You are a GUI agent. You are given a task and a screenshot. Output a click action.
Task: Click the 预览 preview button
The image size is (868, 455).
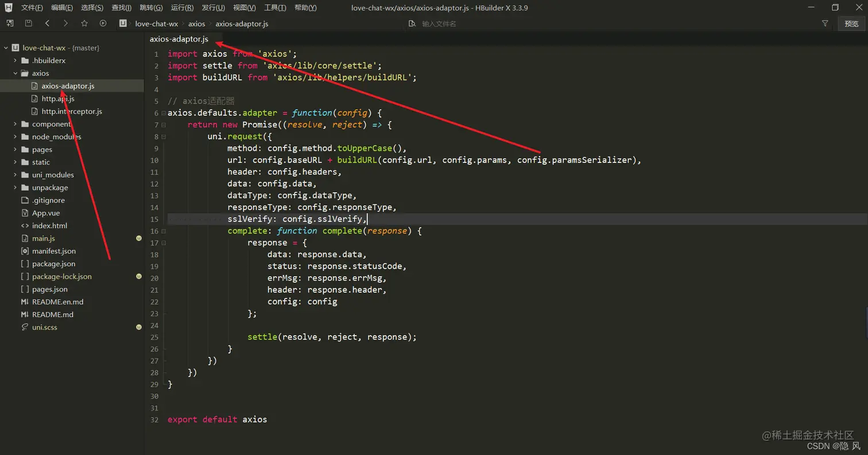[x=852, y=24]
